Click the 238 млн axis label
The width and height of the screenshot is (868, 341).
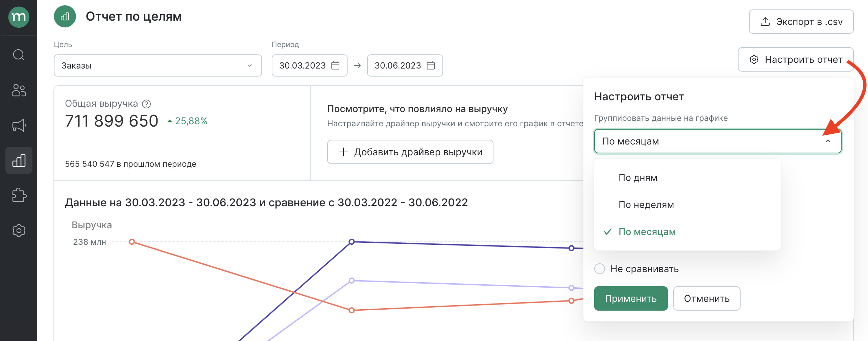tap(90, 242)
